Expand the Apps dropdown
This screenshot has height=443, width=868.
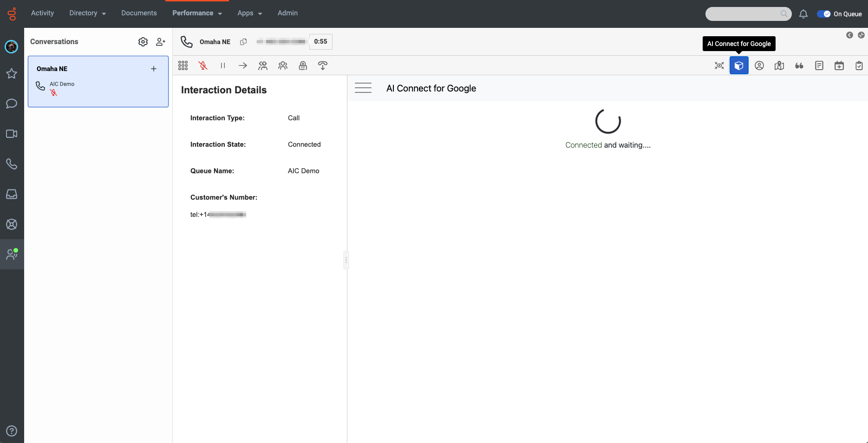click(249, 13)
